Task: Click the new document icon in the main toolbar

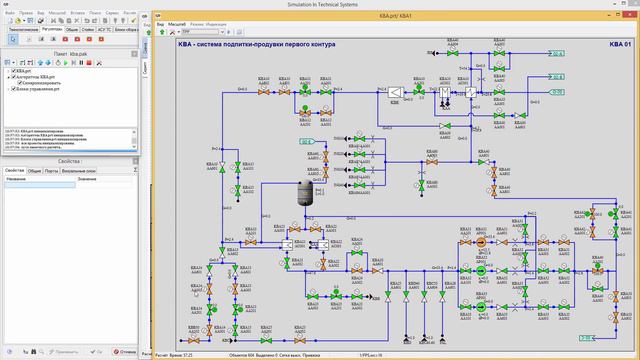Action: coord(10,20)
